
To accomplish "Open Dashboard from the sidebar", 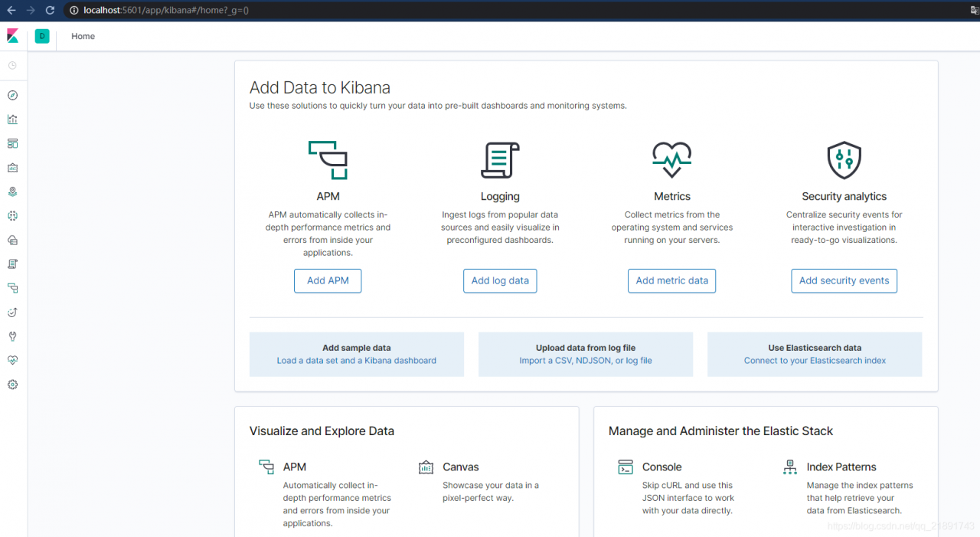I will [x=12, y=143].
